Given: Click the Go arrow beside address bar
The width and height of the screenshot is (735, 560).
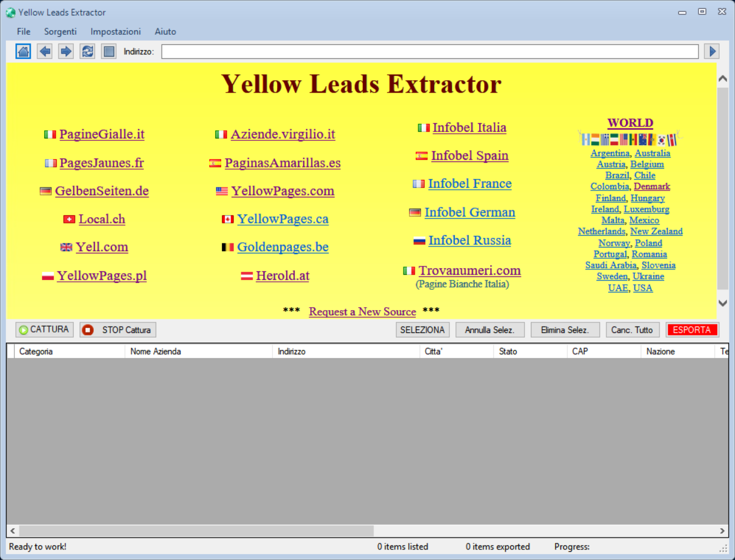Looking at the screenshot, I should (712, 51).
